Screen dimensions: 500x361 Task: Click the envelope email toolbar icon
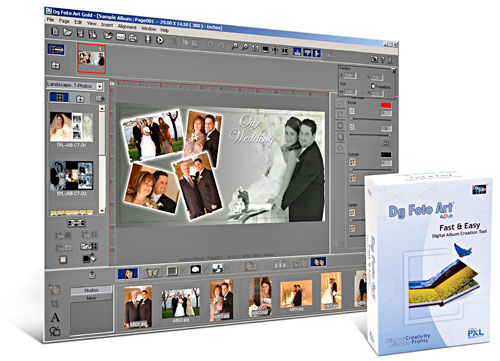[121, 37]
